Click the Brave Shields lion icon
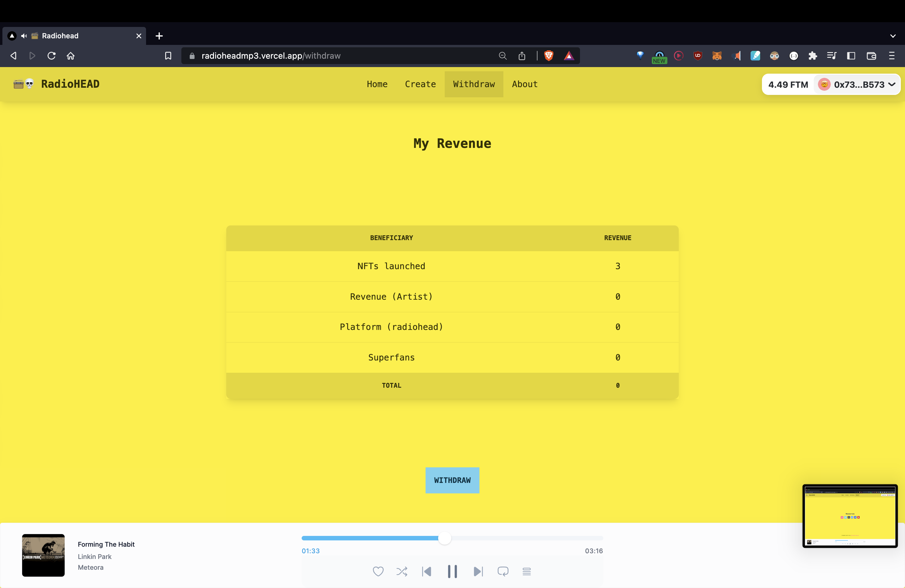This screenshot has height=588, width=905. [x=548, y=56]
